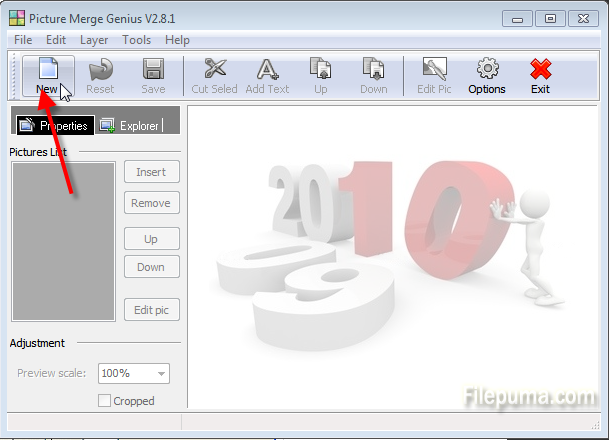609x440 pixels.
Task: Click the Save floppy disk icon
Action: (x=153, y=69)
